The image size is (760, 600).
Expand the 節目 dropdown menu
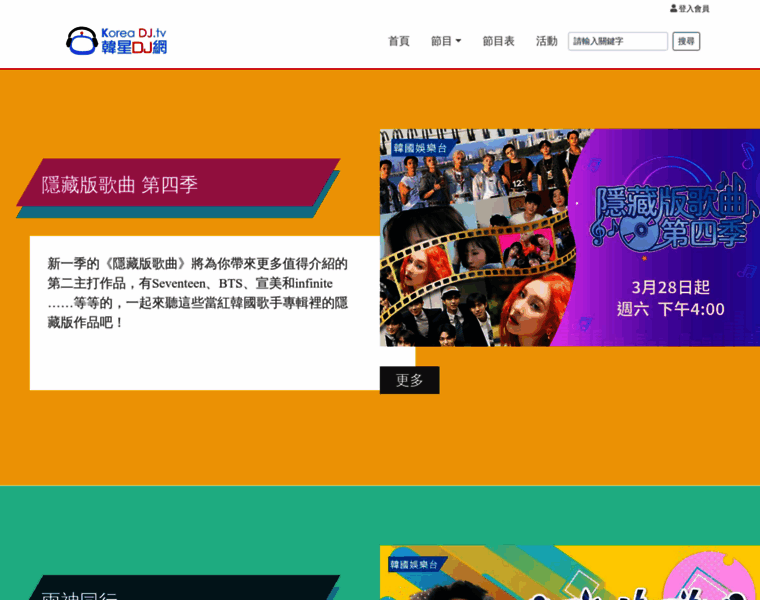[446, 41]
